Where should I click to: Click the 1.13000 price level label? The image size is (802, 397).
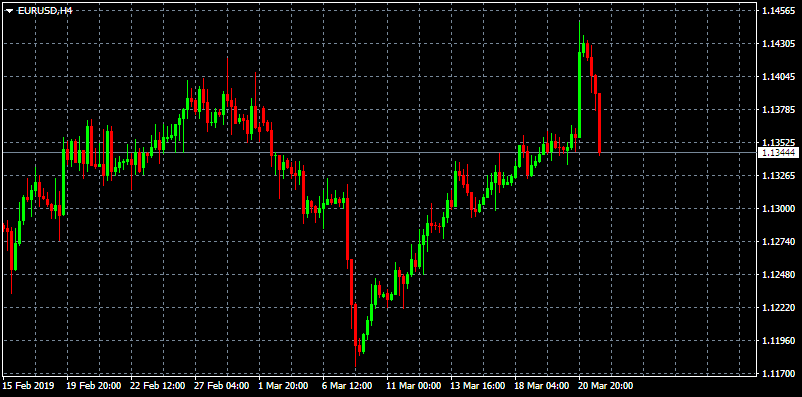(x=778, y=209)
